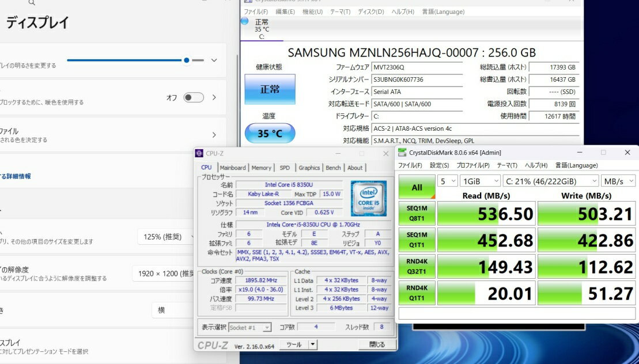Open the MB/s unit dropdown
639x364 pixels.
tap(618, 181)
